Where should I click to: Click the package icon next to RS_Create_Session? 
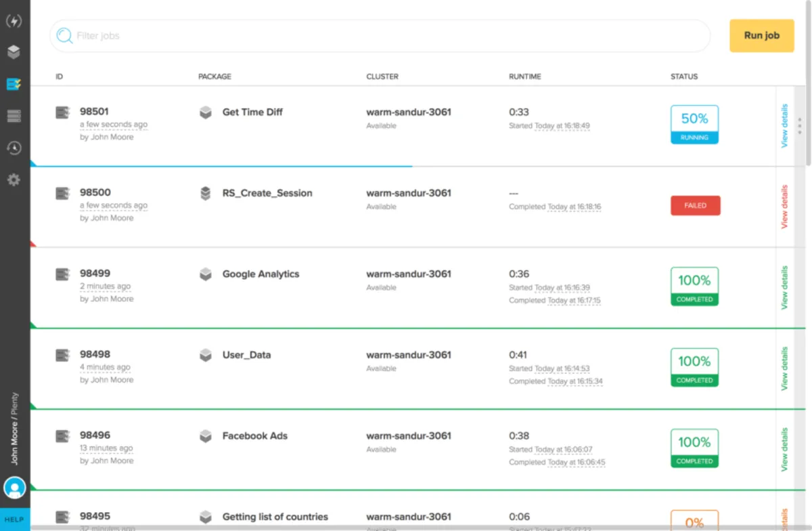tap(206, 194)
